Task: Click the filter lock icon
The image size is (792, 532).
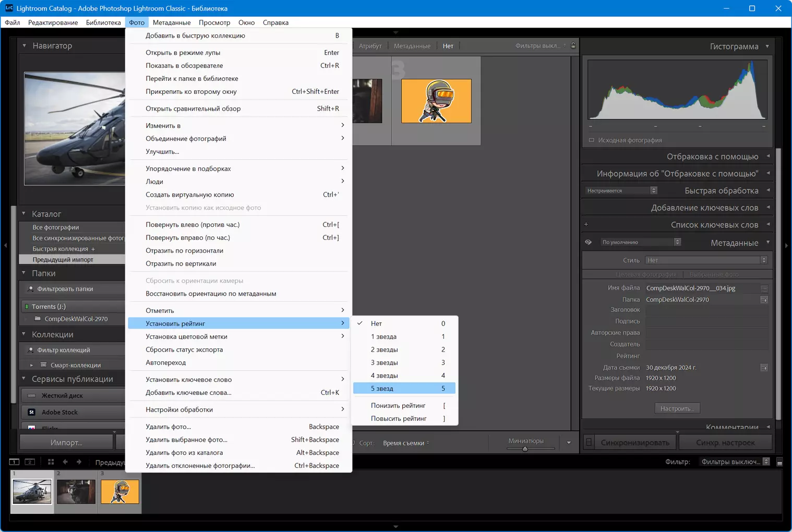Action: click(573, 45)
